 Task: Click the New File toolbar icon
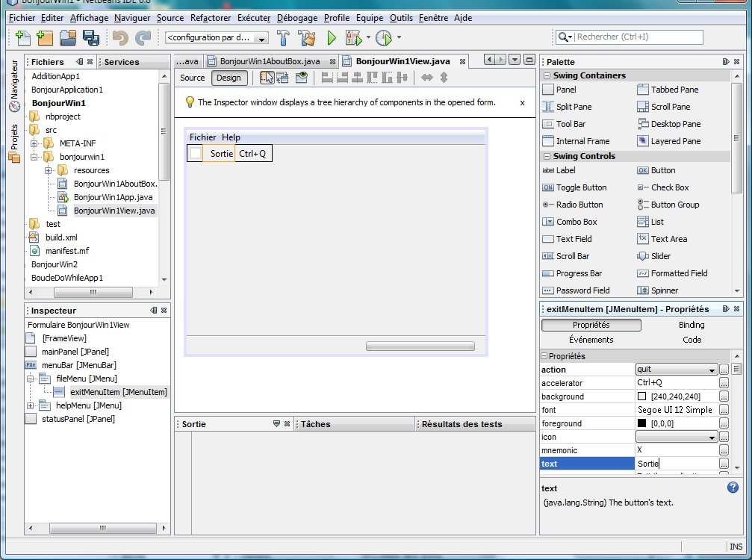point(22,37)
